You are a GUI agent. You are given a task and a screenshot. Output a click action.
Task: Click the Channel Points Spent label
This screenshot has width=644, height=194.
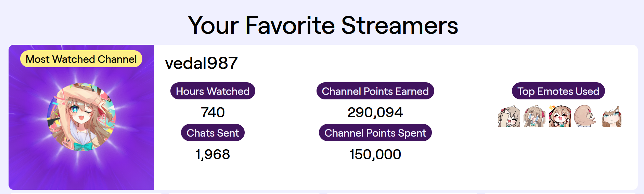[375, 133]
